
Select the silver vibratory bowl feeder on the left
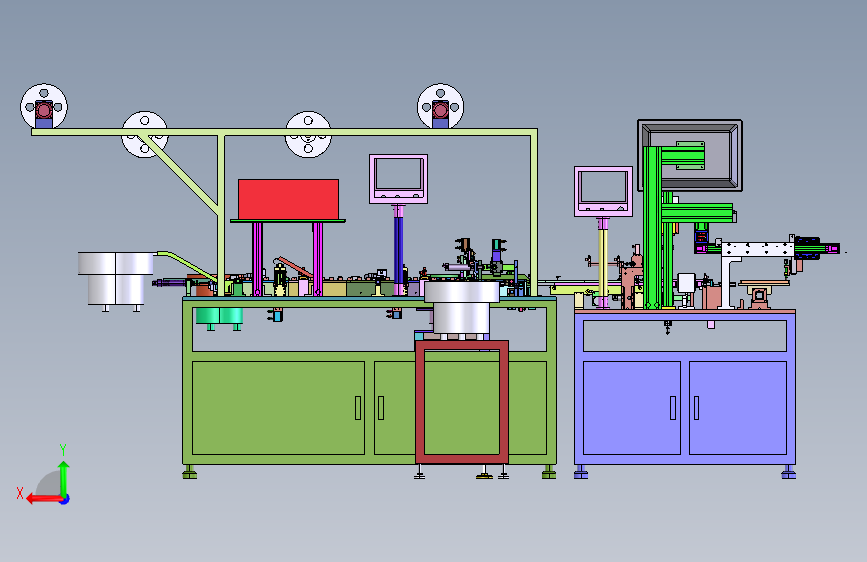116,278
